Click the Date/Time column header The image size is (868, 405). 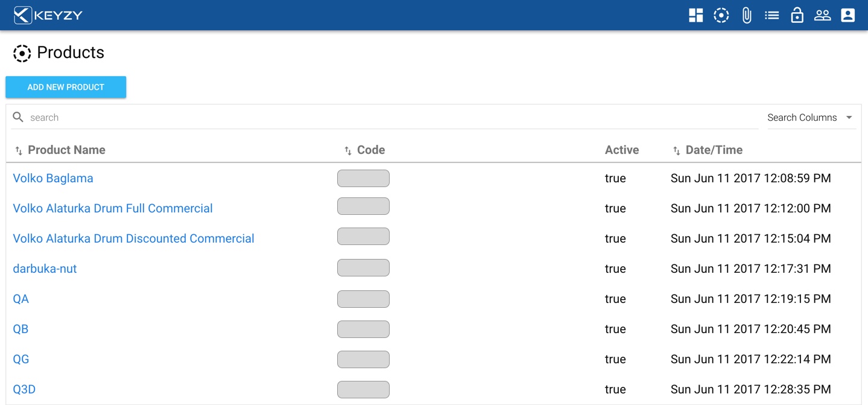714,150
